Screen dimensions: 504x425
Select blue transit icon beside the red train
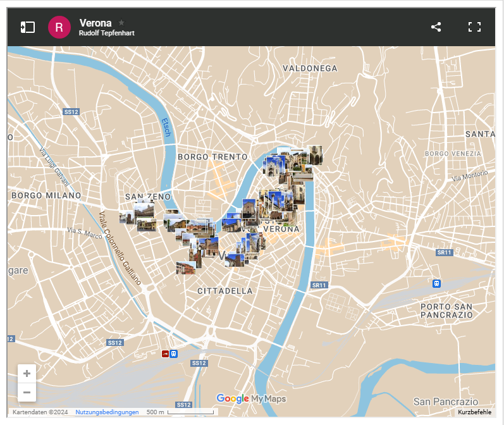(x=174, y=354)
